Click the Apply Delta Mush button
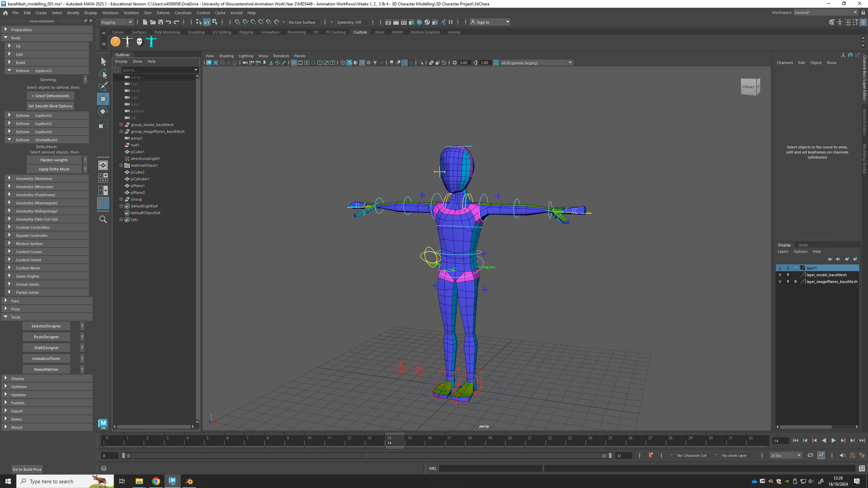This screenshot has height=488, width=868. 54,169
